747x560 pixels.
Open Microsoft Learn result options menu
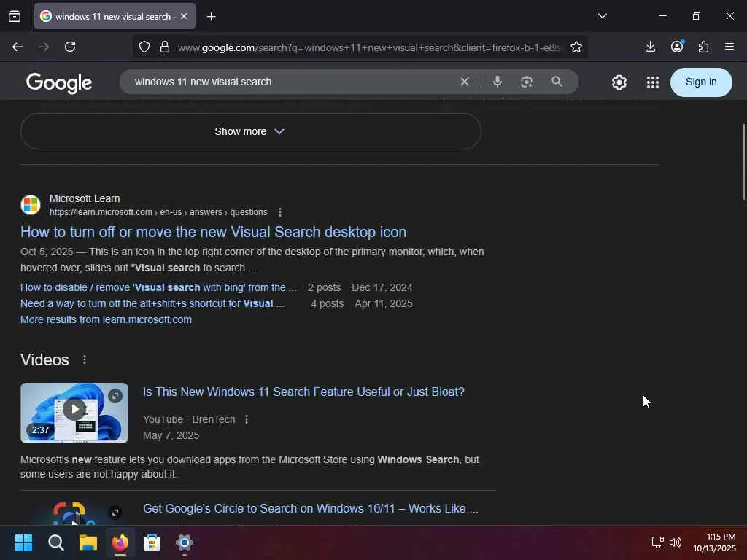(x=280, y=212)
